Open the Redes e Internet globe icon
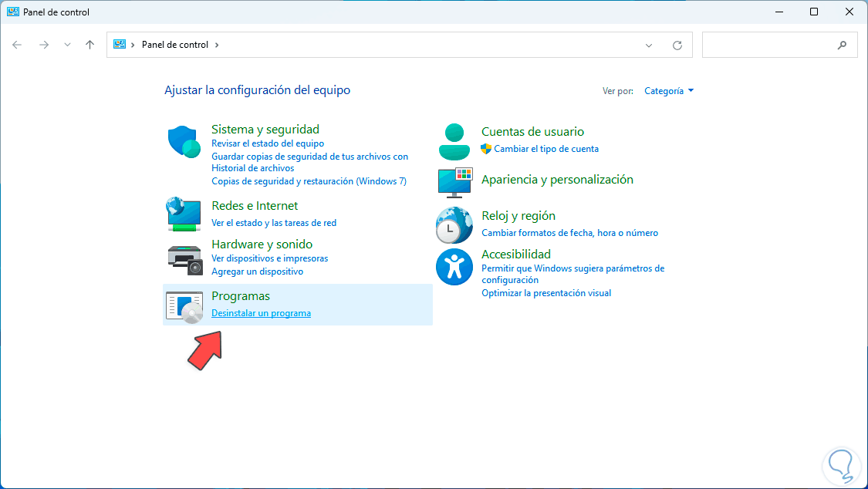The image size is (868, 489). (184, 214)
